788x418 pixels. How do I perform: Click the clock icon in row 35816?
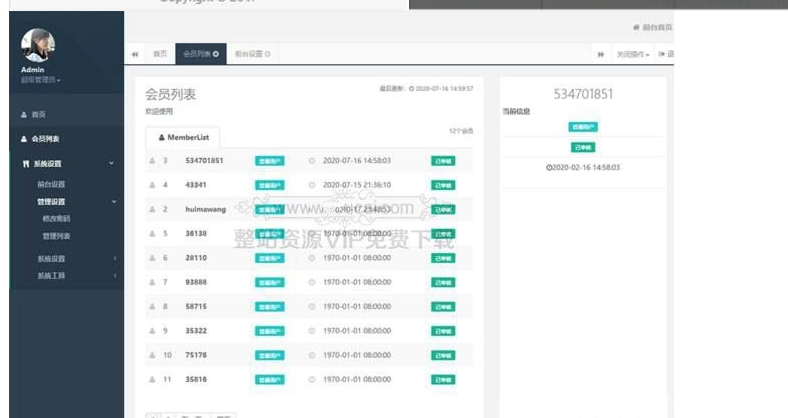[x=312, y=379]
